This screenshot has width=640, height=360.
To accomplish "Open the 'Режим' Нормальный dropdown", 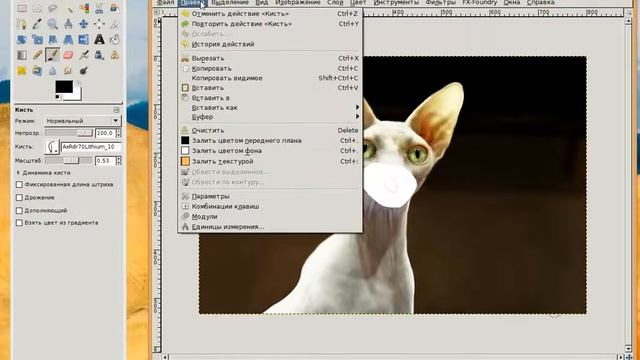I will [x=83, y=121].
